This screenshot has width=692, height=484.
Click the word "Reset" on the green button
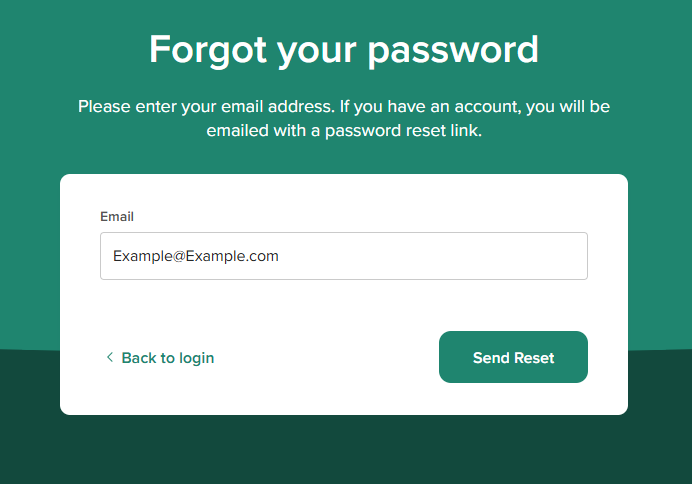tap(534, 358)
